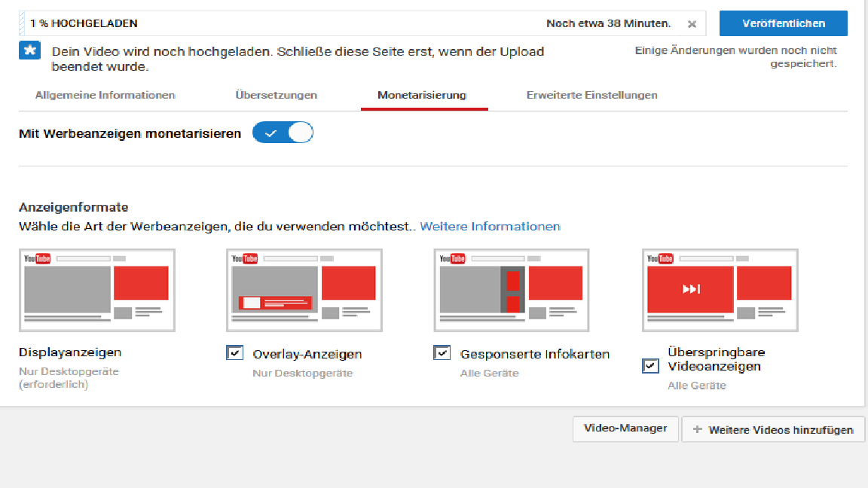Cancel the upload with the X icon
This screenshot has height=488, width=868.
point(692,24)
